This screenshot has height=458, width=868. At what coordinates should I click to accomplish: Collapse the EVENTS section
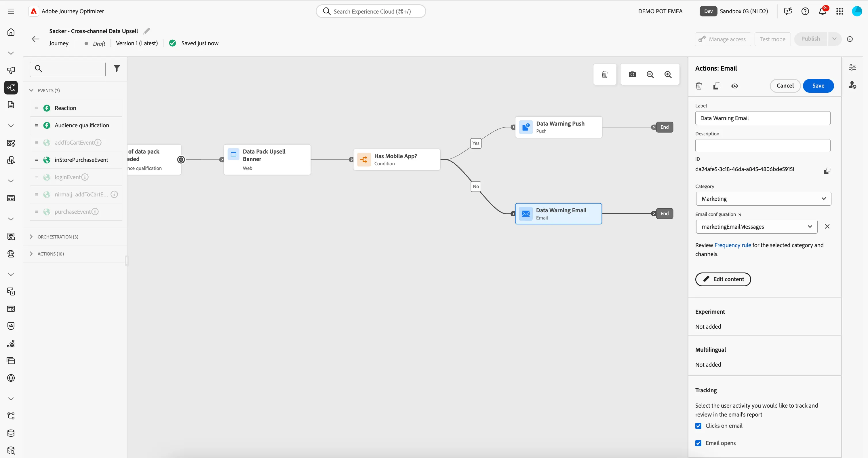click(31, 90)
